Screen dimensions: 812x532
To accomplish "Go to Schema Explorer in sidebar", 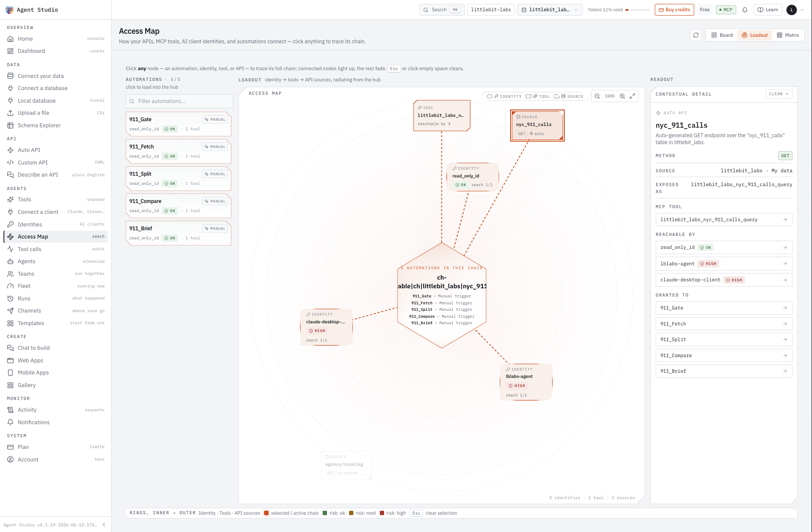I will (55, 125).
